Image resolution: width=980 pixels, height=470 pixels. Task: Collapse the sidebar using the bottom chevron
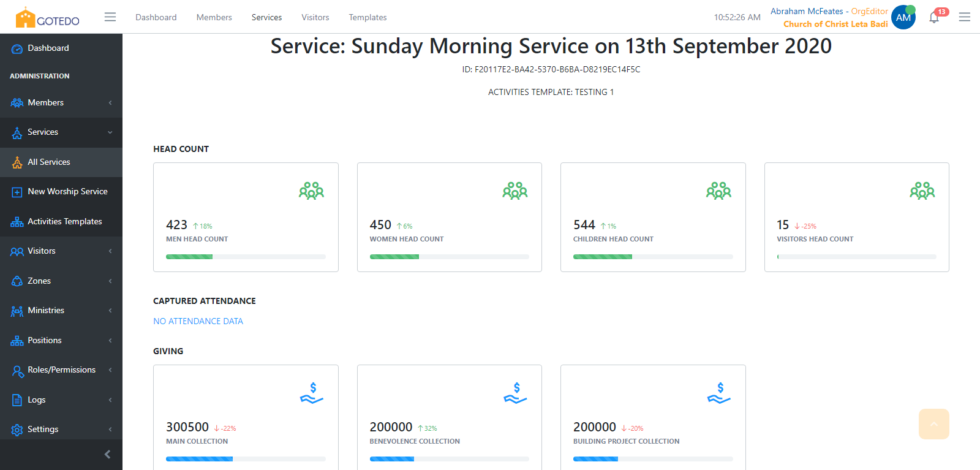(108, 454)
